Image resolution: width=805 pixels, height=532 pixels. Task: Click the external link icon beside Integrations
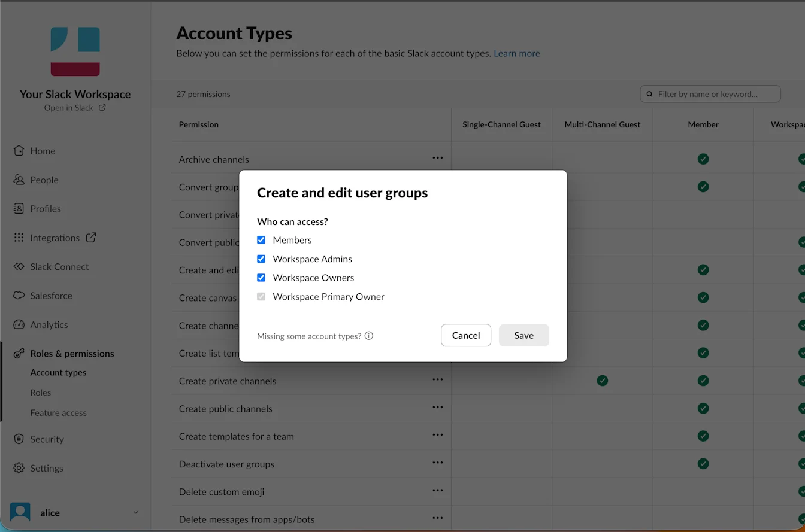pos(91,238)
